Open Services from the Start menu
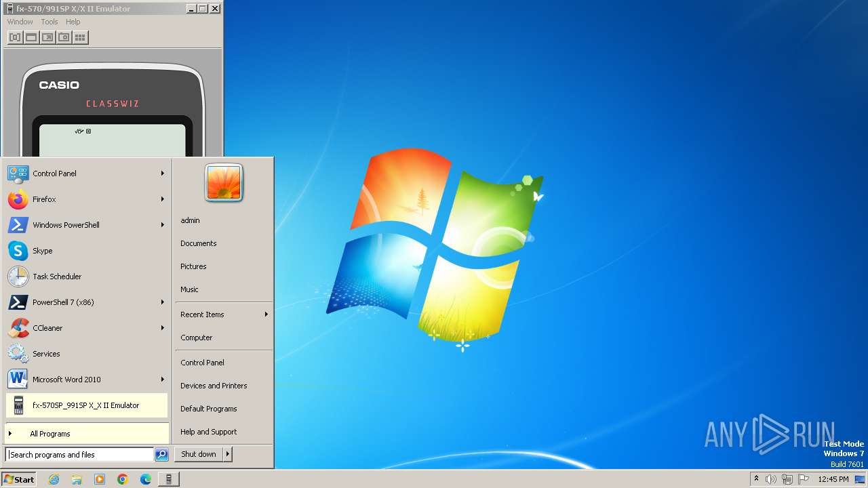The width and height of the screenshot is (868, 488). [x=86, y=354]
